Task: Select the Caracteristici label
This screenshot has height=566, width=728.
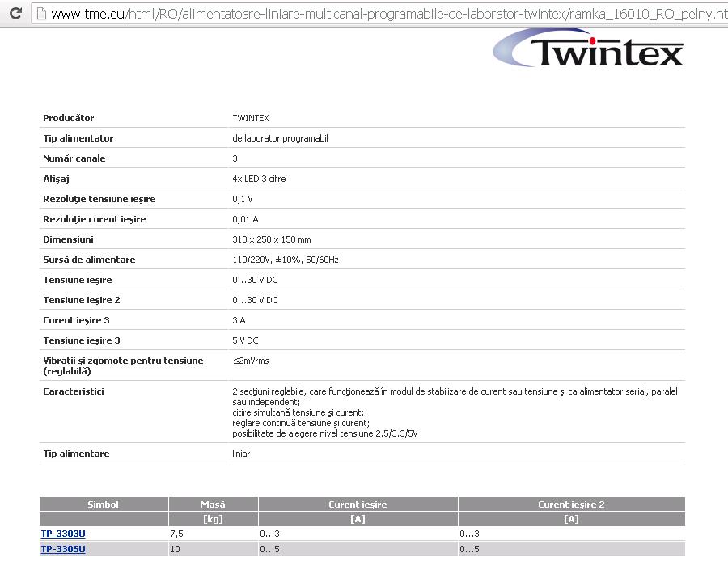Action: coord(74,391)
